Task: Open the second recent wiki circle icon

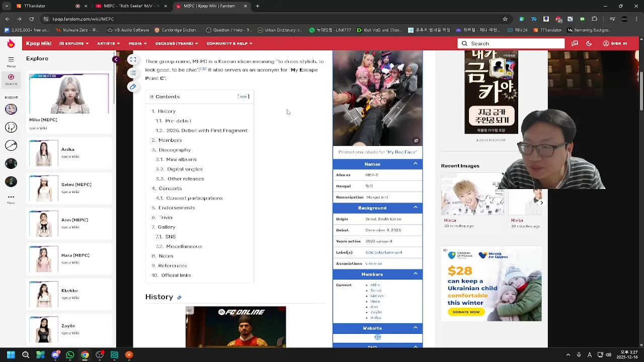Action: click(x=11, y=127)
